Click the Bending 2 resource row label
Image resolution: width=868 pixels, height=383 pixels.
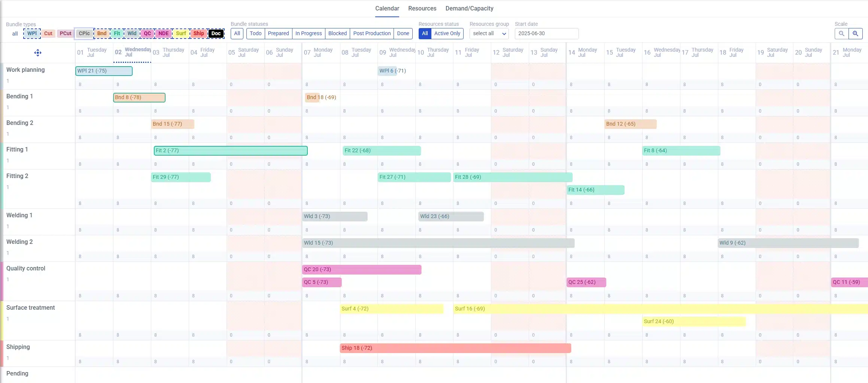(20, 123)
